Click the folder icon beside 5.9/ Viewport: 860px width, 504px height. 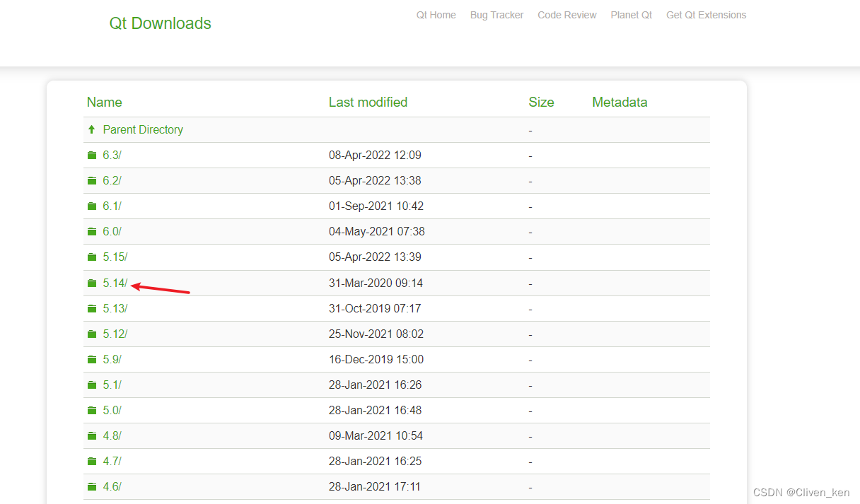92,359
